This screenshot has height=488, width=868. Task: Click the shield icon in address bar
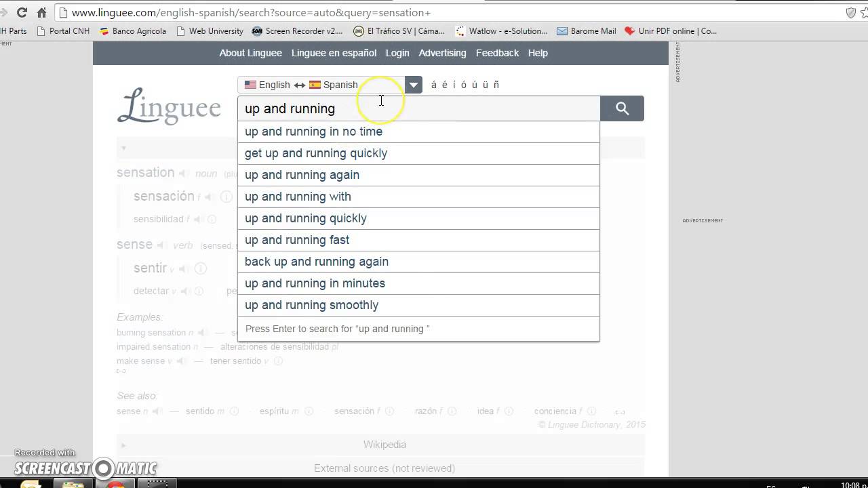click(x=851, y=12)
